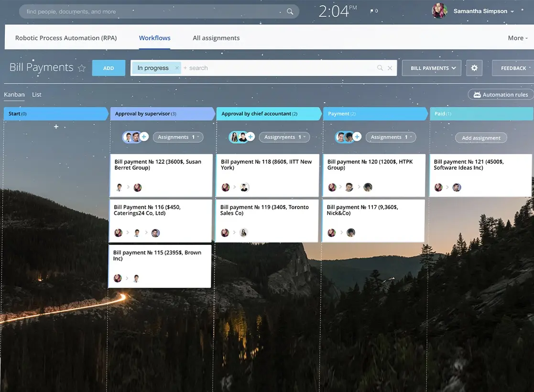Expand the BILL PAYMENTS dropdown
This screenshot has width=534, height=392.
tap(432, 68)
